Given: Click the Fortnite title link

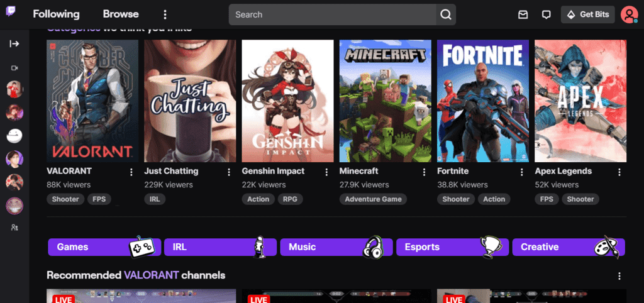Looking at the screenshot, I should [453, 171].
